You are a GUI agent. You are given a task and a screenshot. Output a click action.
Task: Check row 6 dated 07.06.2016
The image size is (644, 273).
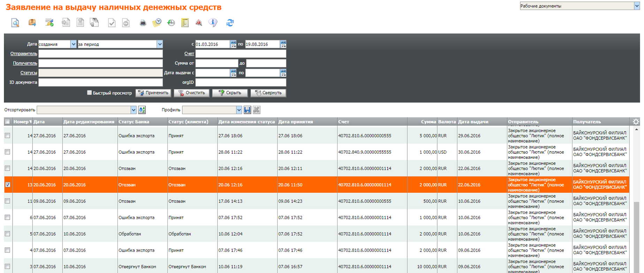(7, 218)
